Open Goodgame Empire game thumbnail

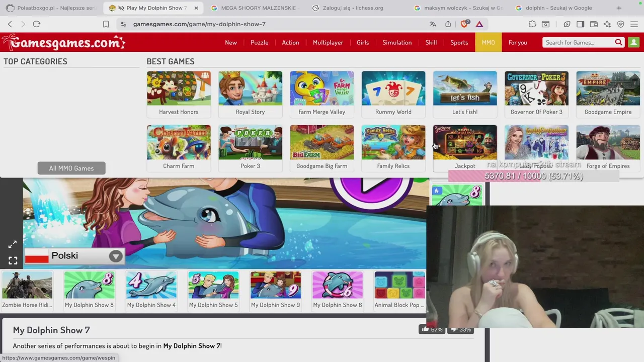(608, 94)
